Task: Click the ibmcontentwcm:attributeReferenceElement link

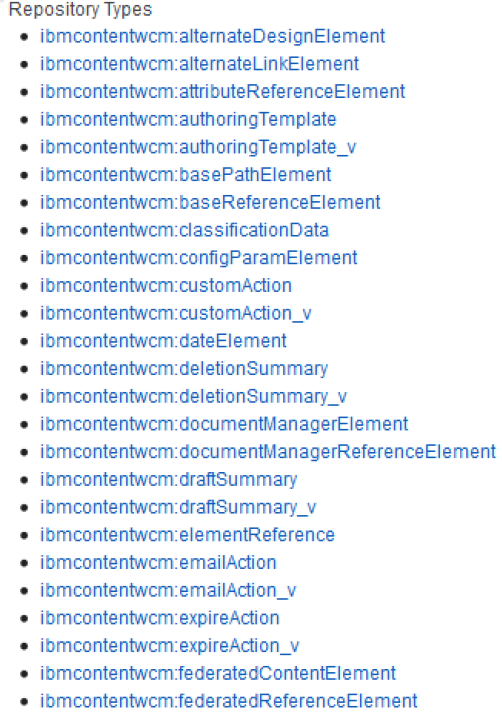Action: (222, 92)
